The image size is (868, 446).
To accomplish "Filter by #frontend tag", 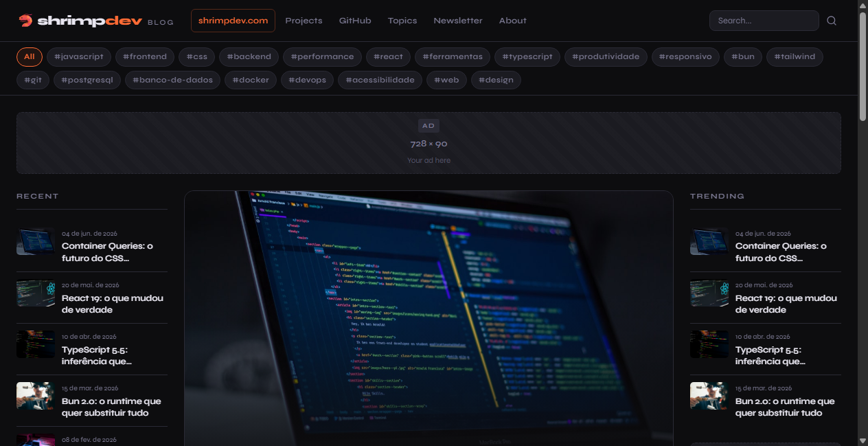I will coord(145,57).
